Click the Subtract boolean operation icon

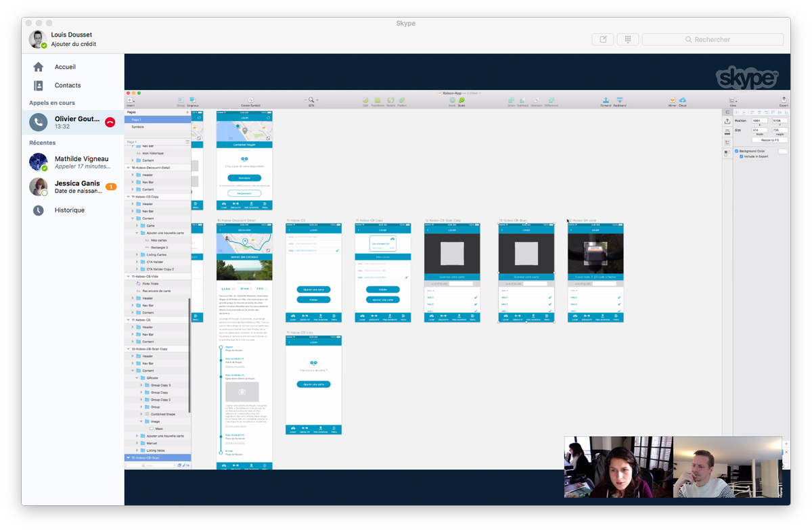522,101
